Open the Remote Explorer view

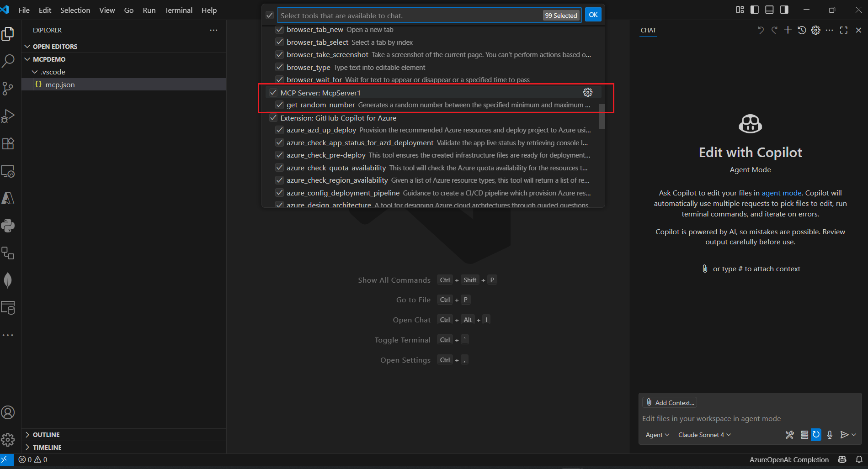point(8,171)
